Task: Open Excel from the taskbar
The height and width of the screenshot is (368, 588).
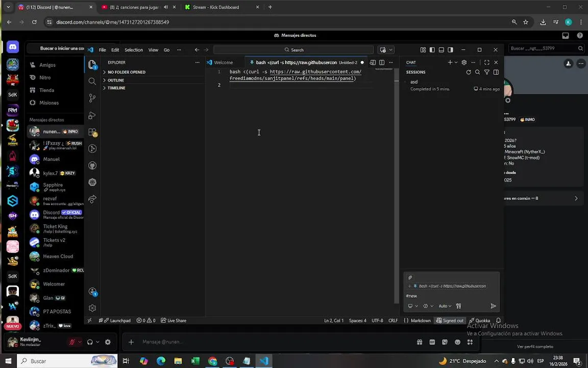Action: [x=195, y=361]
